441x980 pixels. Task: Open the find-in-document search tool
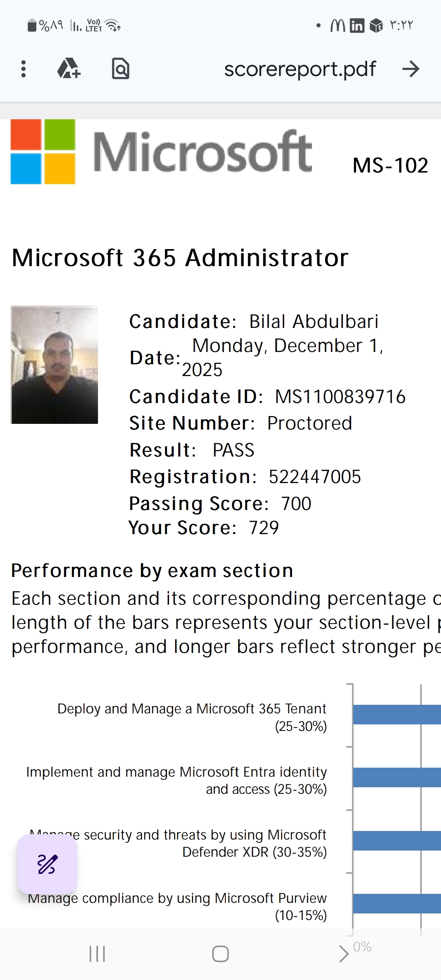click(120, 69)
